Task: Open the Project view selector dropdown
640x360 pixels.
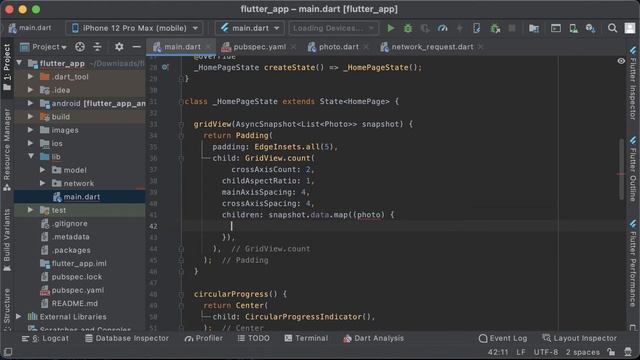Action: click(x=43, y=47)
